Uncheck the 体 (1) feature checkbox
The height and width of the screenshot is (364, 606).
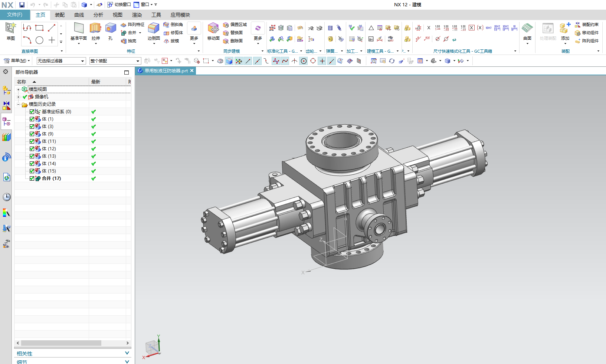[x=32, y=119]
